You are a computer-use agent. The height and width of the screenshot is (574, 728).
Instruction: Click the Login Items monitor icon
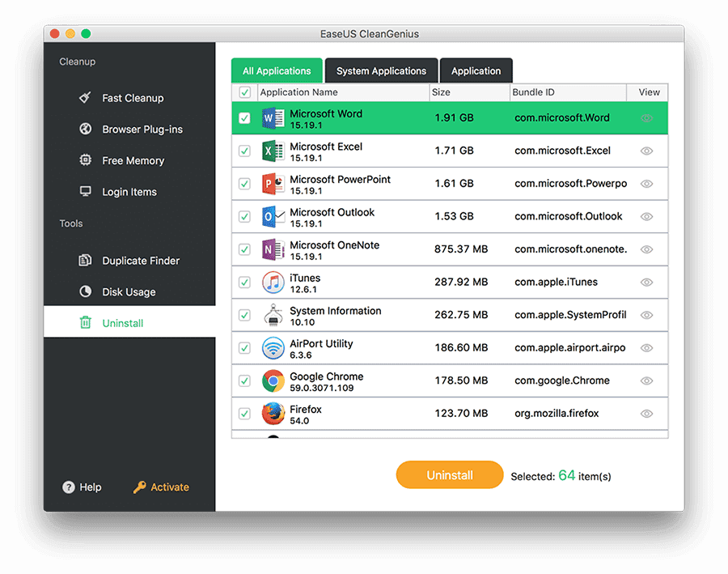point(86,192)
